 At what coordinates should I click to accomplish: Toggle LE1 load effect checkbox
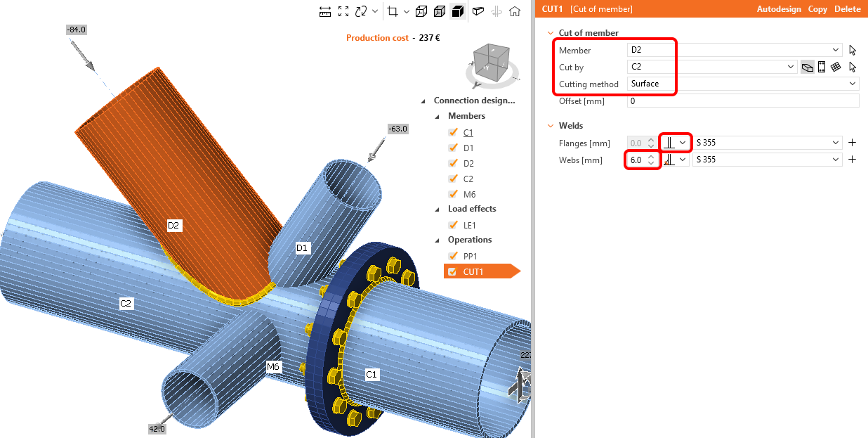[x=453, y=225]
